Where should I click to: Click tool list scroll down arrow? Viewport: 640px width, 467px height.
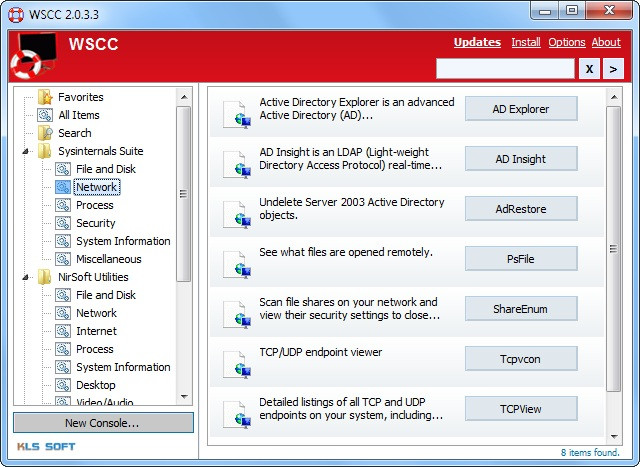614,437
